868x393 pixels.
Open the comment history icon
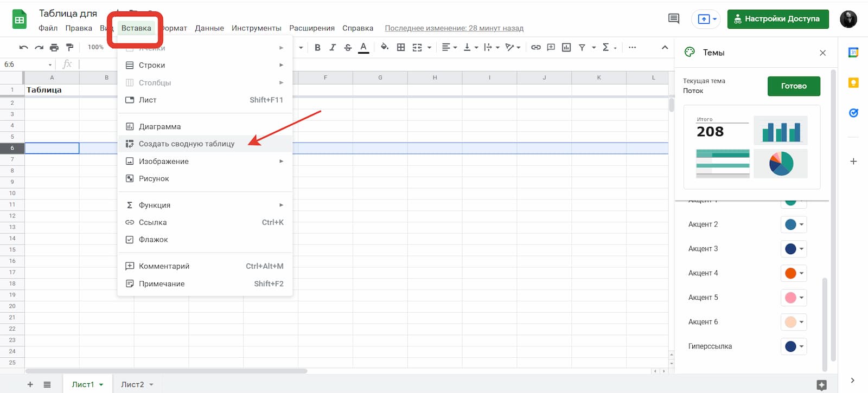pyautogui.click(x=674, y=19)
